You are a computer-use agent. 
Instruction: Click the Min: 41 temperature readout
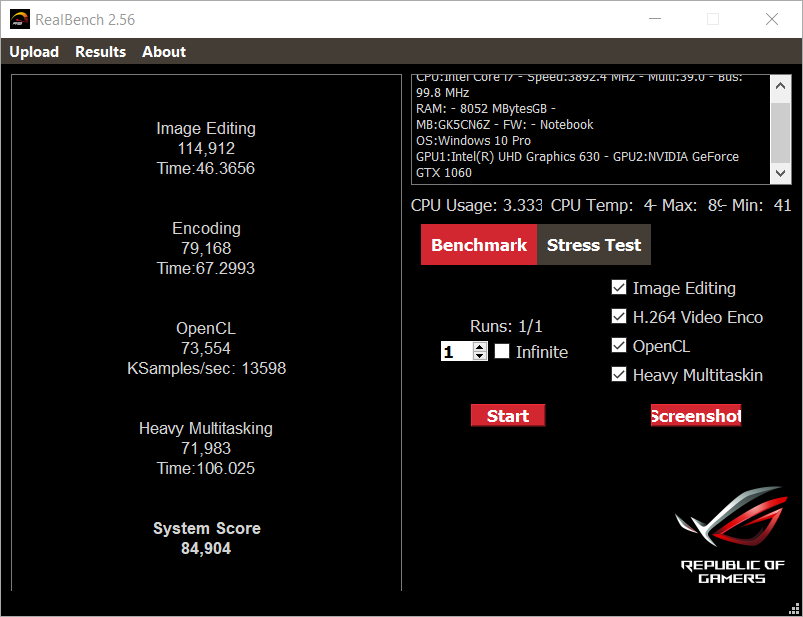[762, 205]
